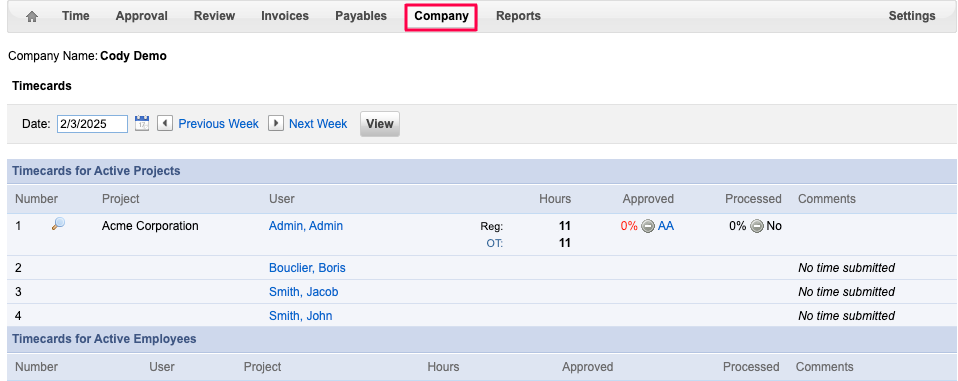Open Settings in the top bar
The height and width of the screenshot is (381, 958).
click(x=912, y=16)
